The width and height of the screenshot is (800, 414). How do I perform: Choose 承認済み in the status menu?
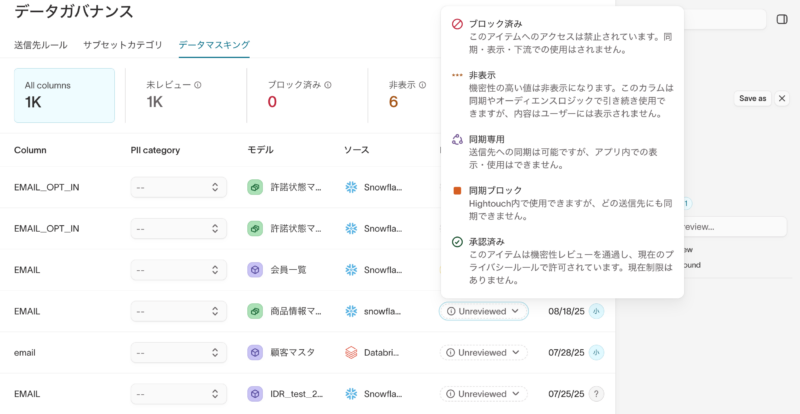pyautogui.click(x=562, y=260)
